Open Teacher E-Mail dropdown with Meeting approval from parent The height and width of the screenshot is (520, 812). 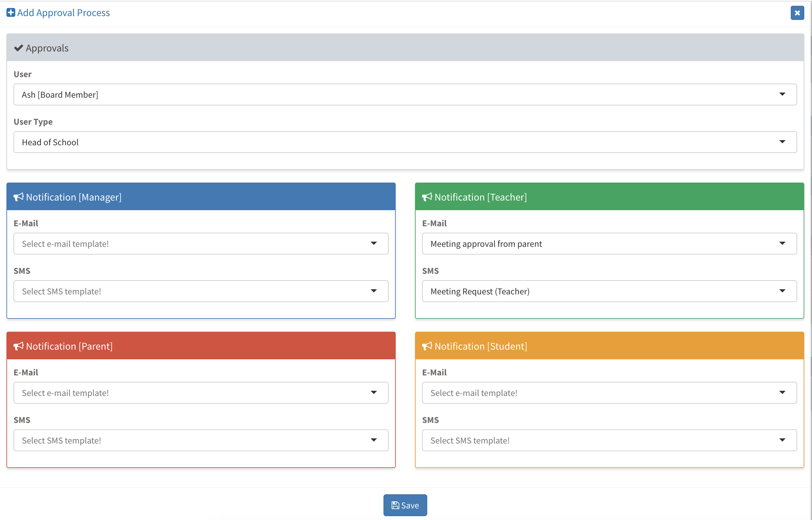[609, 244]
